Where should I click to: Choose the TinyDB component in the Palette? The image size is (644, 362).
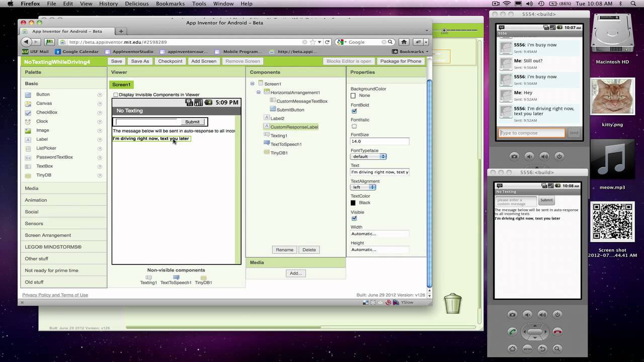click(44, 175)
